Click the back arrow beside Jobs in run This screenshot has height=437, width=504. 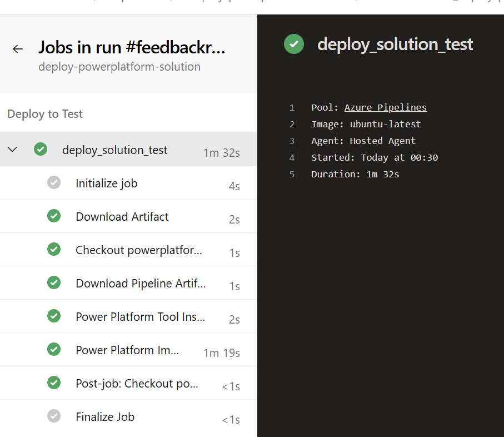(x=18, y=49)
